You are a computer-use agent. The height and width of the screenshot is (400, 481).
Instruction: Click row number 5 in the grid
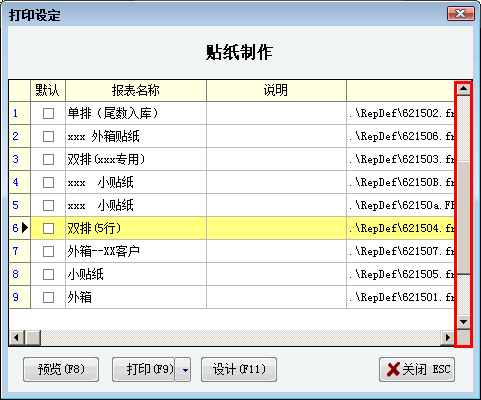coord(20,205)
